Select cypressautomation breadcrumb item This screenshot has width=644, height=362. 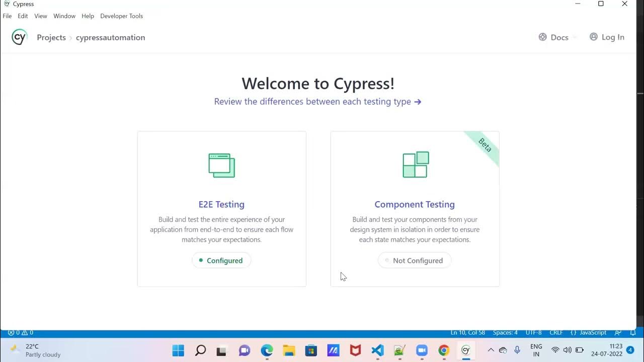[110, 38]
